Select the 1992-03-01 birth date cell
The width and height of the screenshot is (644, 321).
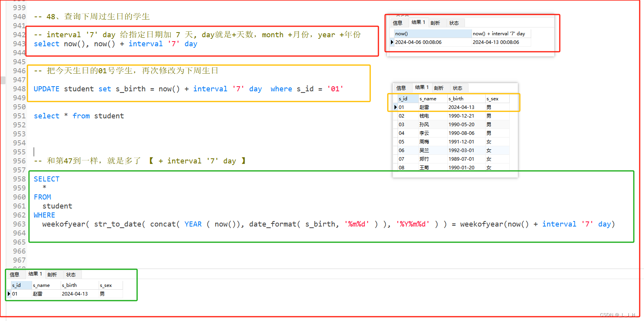pos(467,151)
